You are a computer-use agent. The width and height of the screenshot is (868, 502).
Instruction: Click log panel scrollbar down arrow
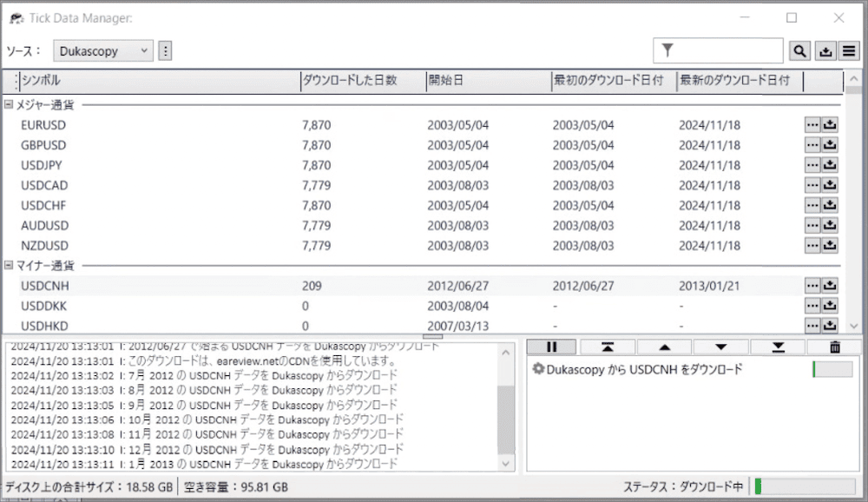pos(506,464)
